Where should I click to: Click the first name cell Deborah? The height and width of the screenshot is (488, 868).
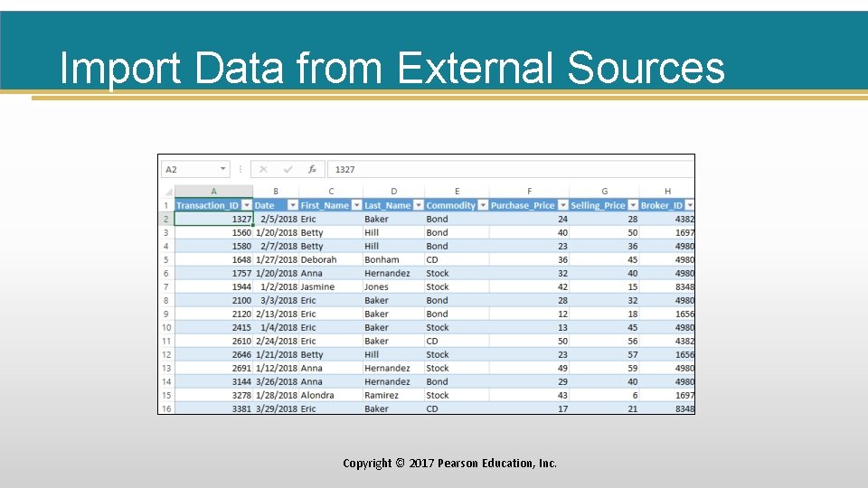coord(331,259)
